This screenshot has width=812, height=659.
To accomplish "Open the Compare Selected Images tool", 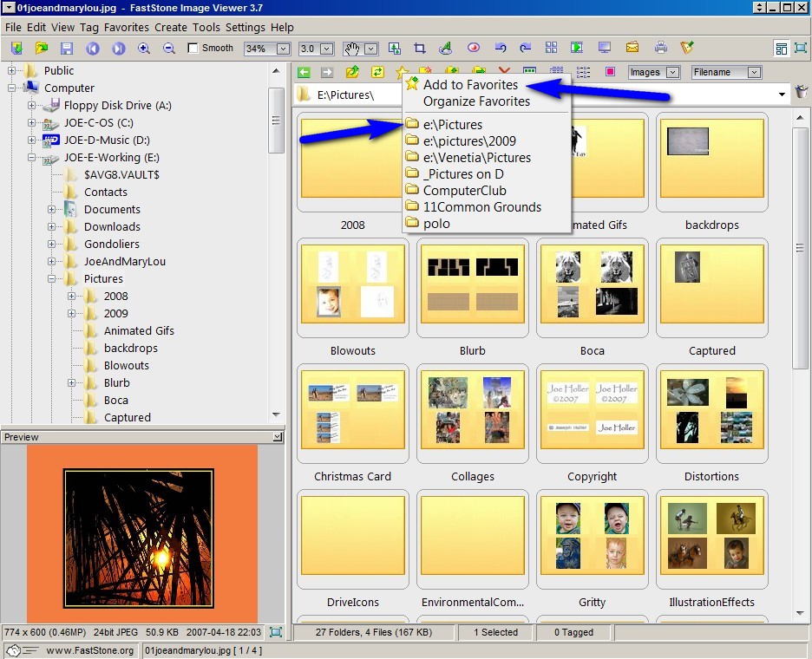I will pos(552,48).
